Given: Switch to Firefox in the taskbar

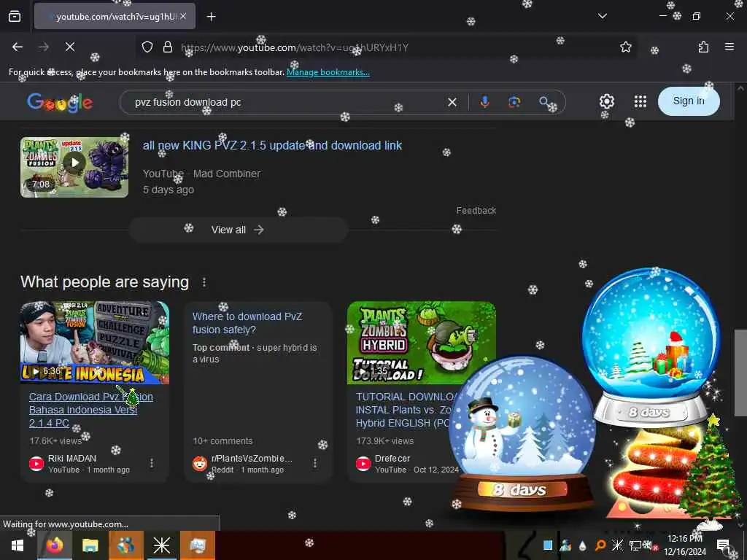Looking at the screenshot, I should 54,545.
